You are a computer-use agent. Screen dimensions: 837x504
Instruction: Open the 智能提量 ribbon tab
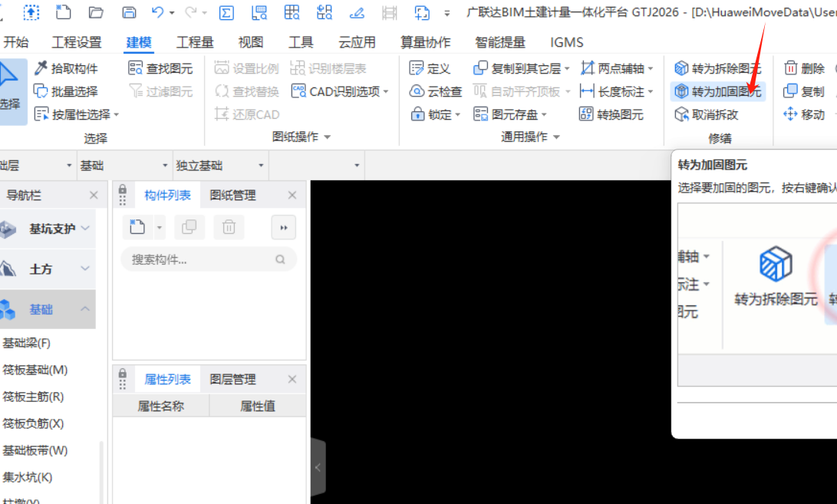500,41
